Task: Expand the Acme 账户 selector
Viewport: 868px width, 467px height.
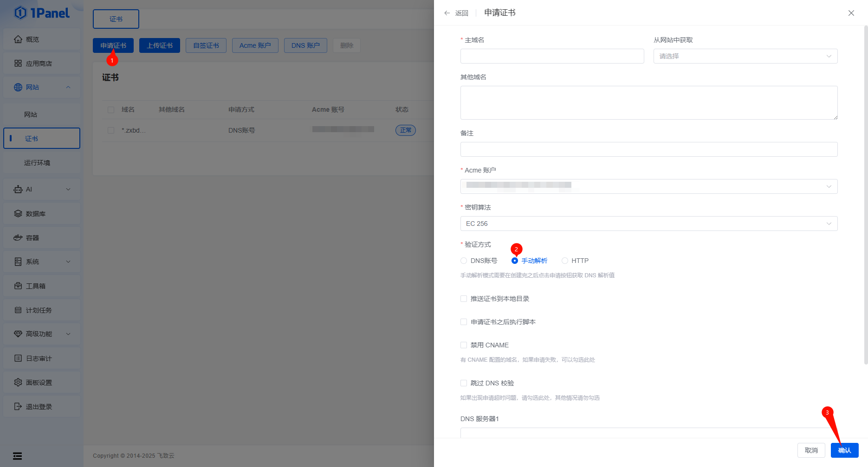Action: (648, 186)
